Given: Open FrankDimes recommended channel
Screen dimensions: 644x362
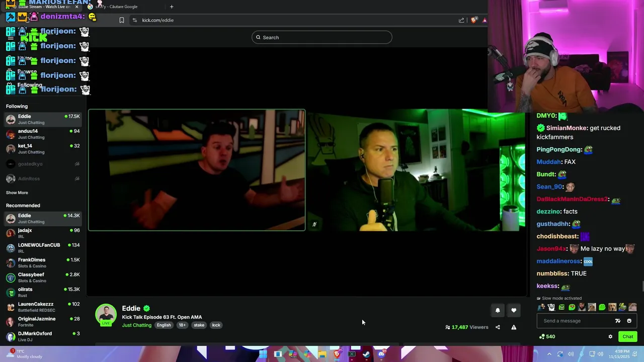Looking at the screenshot, I should click(x=43, y=262).
